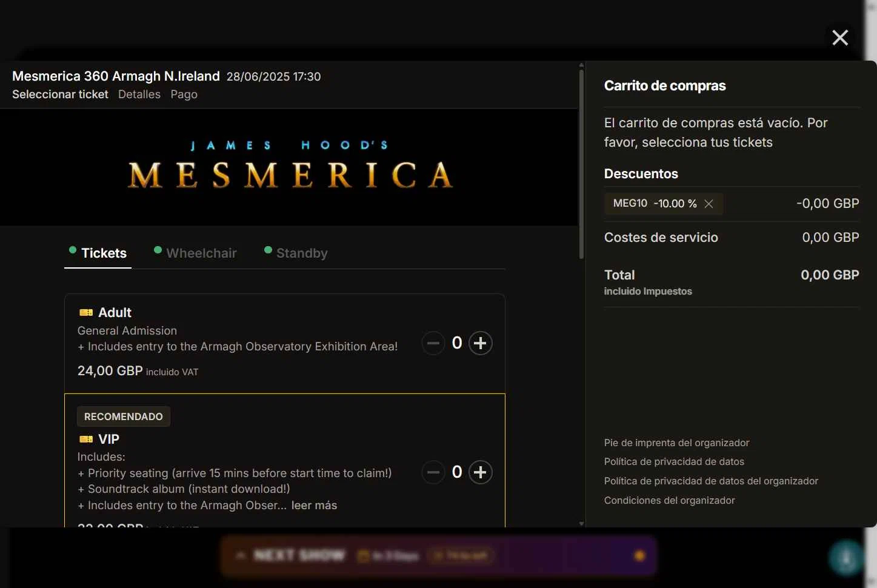Increase Adult ticket quantity
Screen dimensions: 877x588
coord(480,343)
